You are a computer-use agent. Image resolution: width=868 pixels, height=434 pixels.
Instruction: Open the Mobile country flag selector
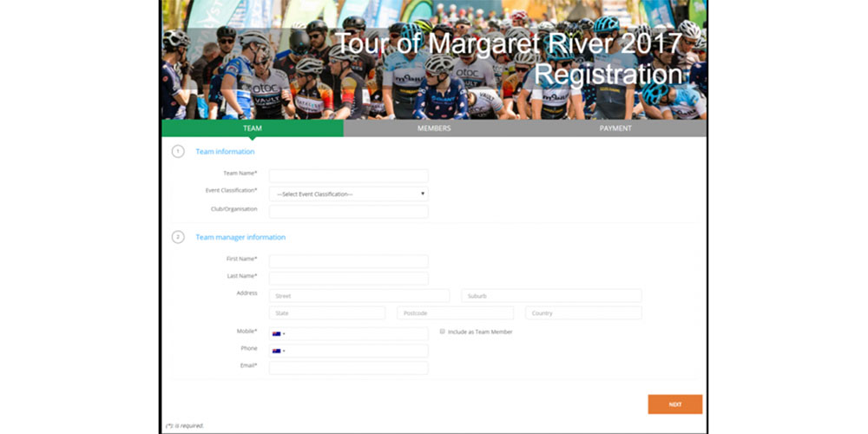click(x=279, y=334)
